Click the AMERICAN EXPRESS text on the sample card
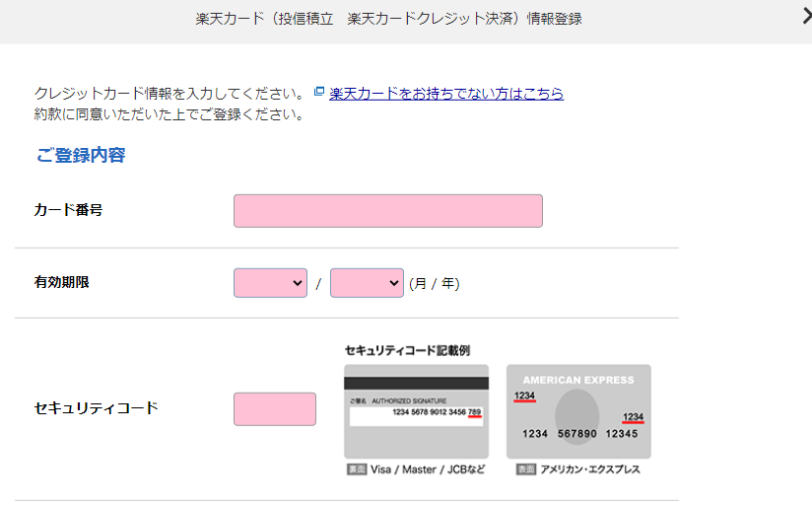This screenshot has width=812, height=505. coord(578,380)
